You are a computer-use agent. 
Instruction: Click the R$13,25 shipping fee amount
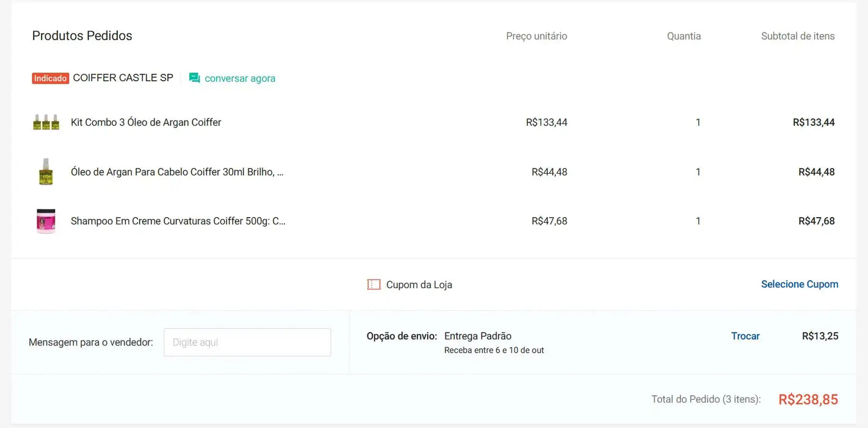coord(820,336)
